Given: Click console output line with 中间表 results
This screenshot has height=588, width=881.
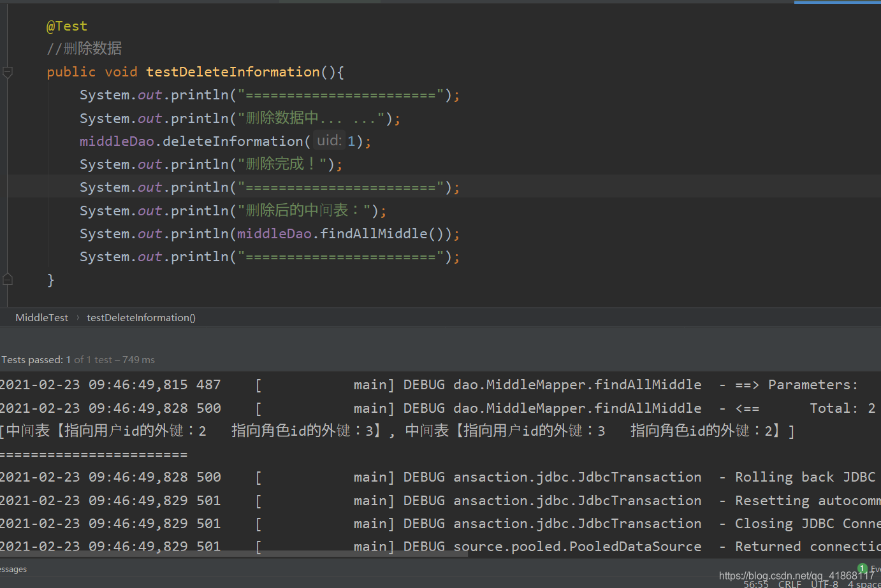Looking at the screenshot, I should [x=397, y=431].
